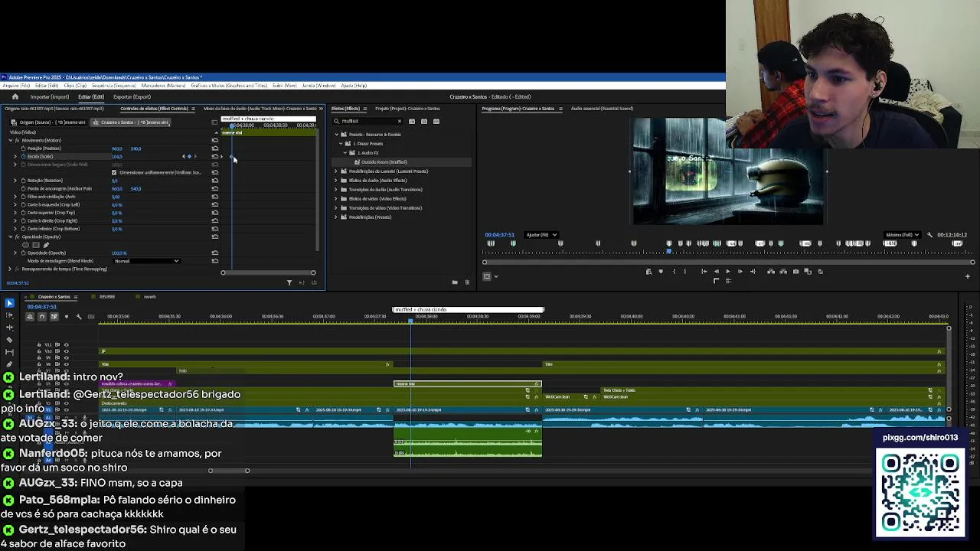Collapse the Motion effect group

[x=11, y=140]
